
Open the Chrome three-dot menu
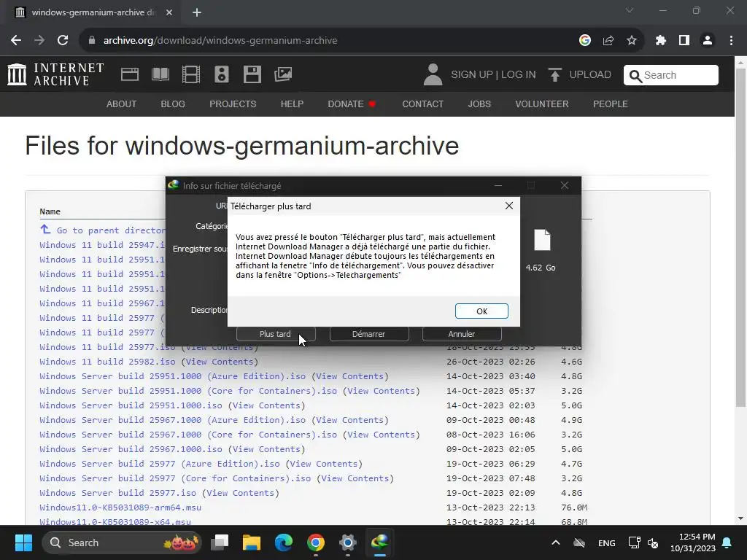731,41
